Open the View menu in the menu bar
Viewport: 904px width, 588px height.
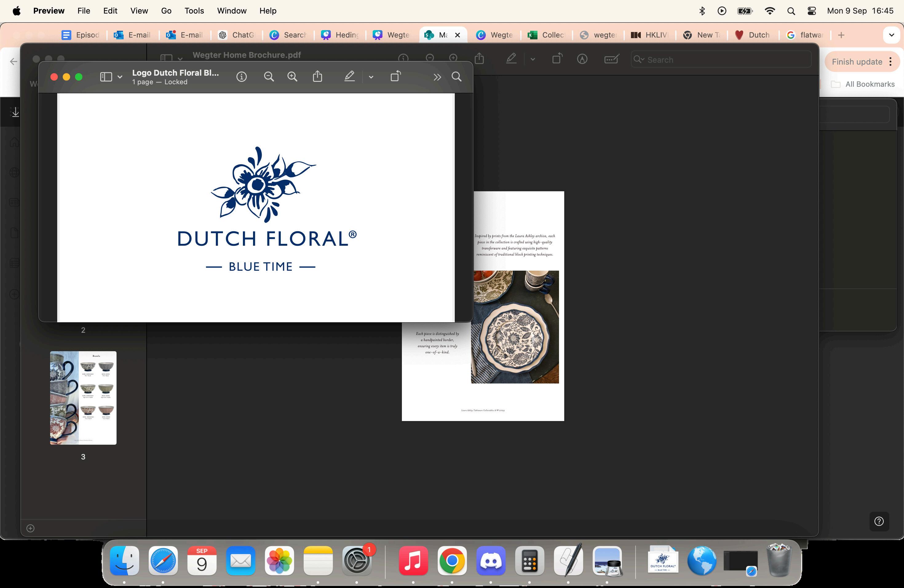click(139, 11)
